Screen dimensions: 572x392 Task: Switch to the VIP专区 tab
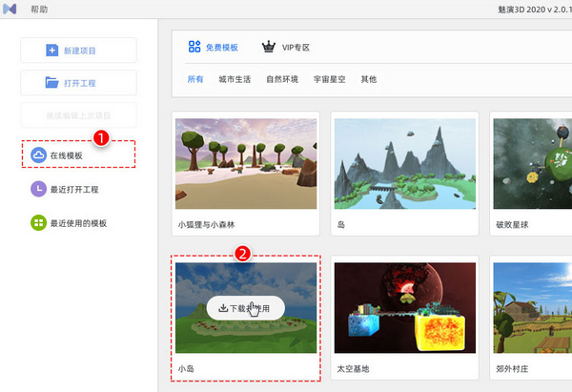coord(296,47)
